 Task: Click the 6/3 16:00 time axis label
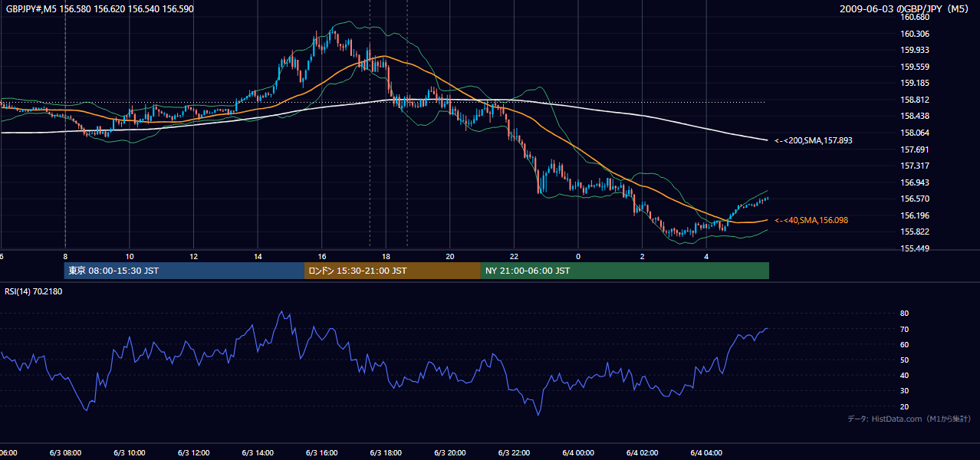[322, 453]
